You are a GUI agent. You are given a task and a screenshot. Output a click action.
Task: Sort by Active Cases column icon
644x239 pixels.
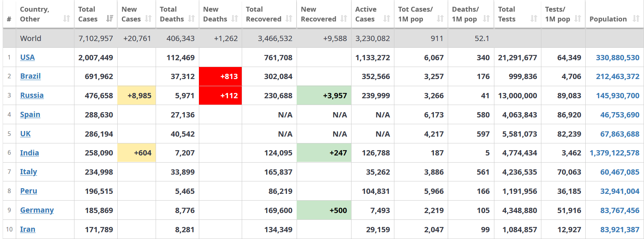(x=386, y=18)
